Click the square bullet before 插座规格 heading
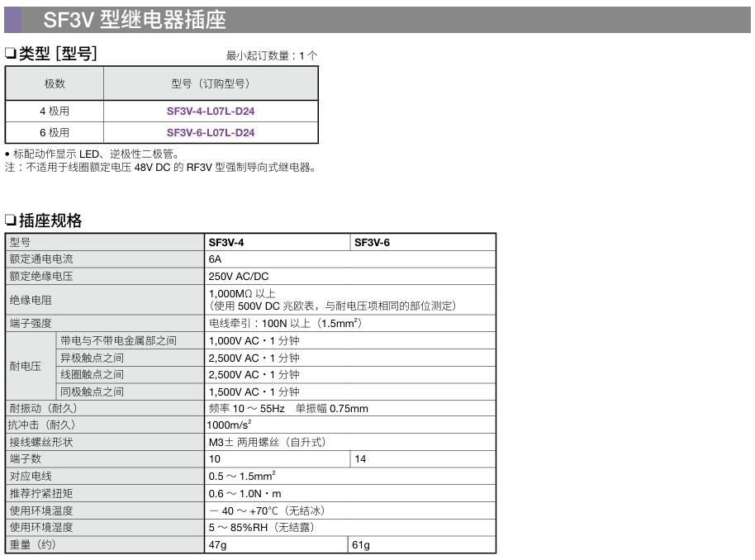 (x=11, y=221)
